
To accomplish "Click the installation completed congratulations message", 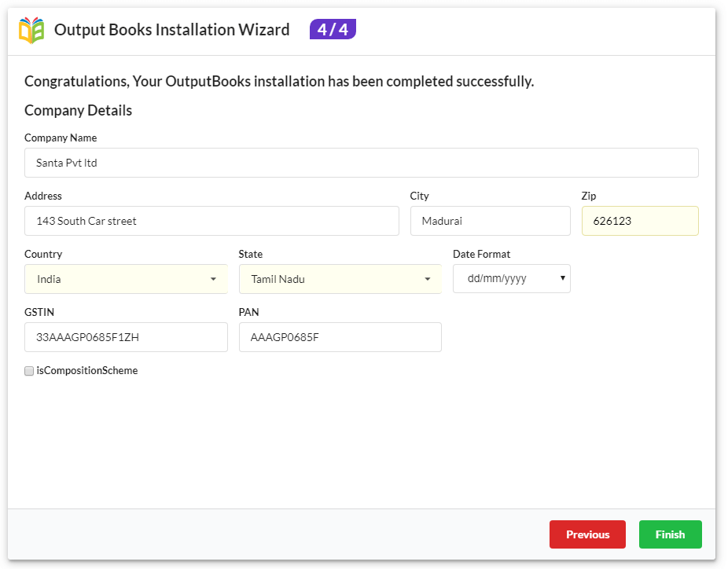I will (279, 81).
